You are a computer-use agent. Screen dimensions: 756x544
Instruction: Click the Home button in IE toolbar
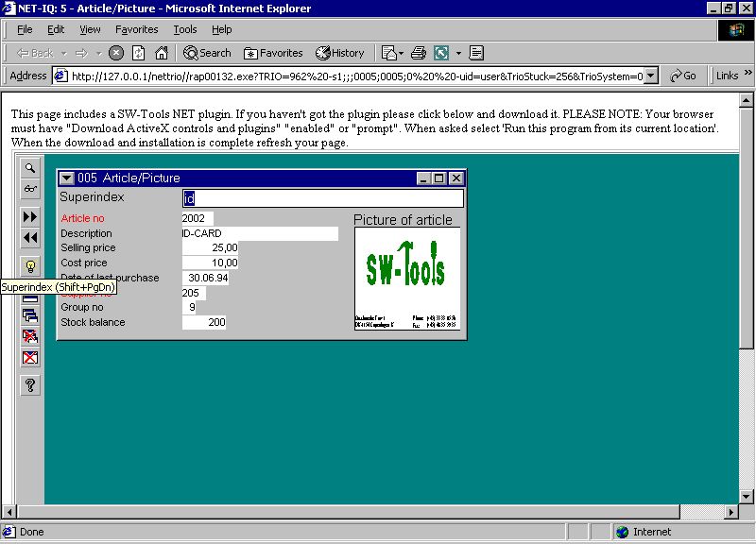[x=162, y=53]
